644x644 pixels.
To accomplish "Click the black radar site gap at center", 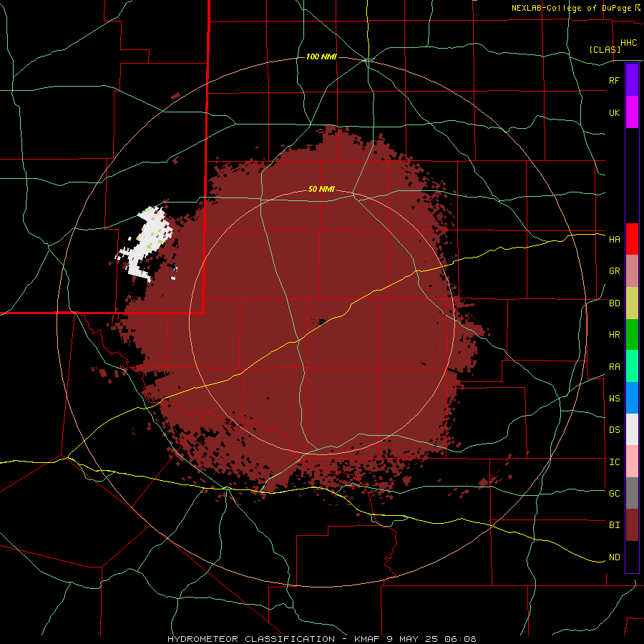I will point(322,321).
